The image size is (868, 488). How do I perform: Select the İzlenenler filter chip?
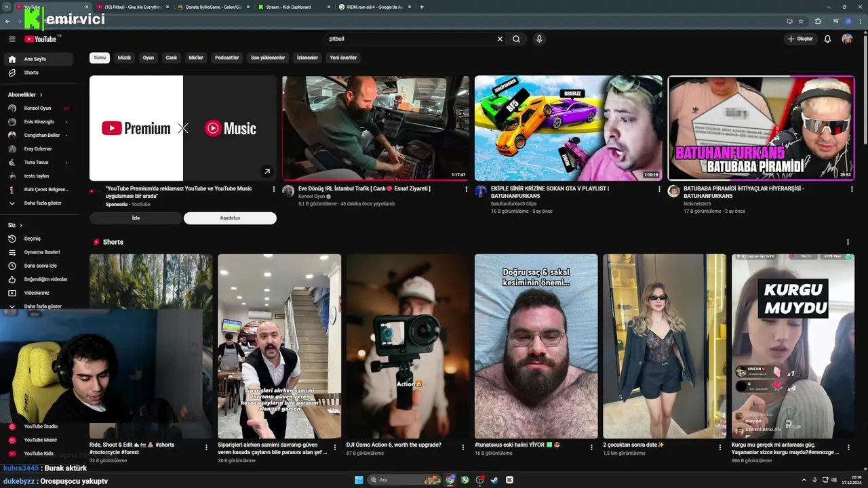click(307, 58)
